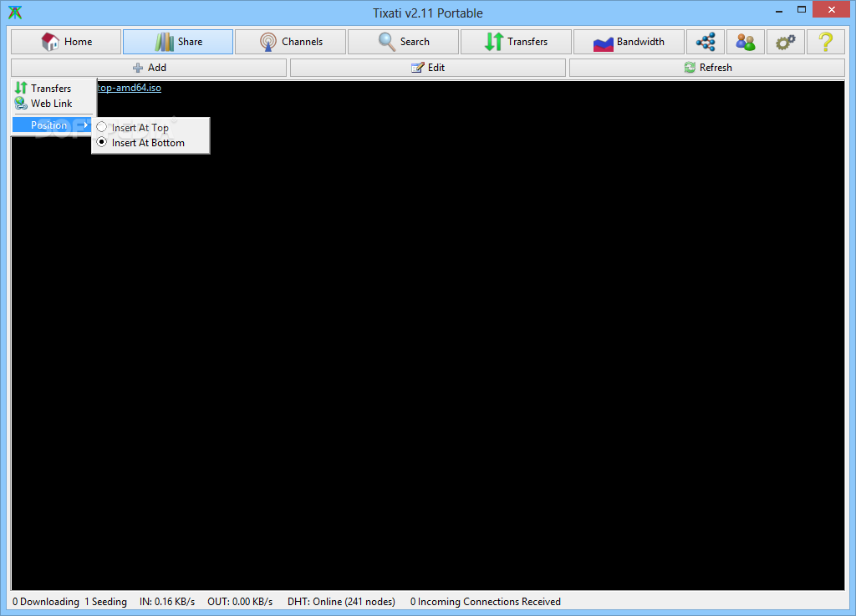Click the Edit button
Screen dimensions: 856x616
(427, 68)
